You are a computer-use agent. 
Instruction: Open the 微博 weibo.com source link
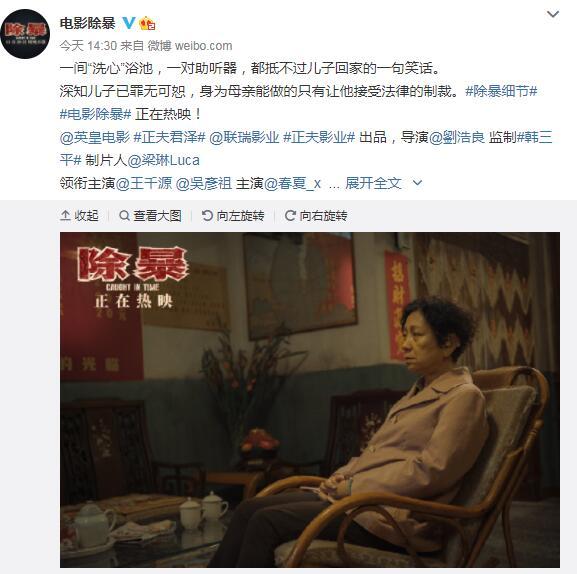click(x=190, y=46)
